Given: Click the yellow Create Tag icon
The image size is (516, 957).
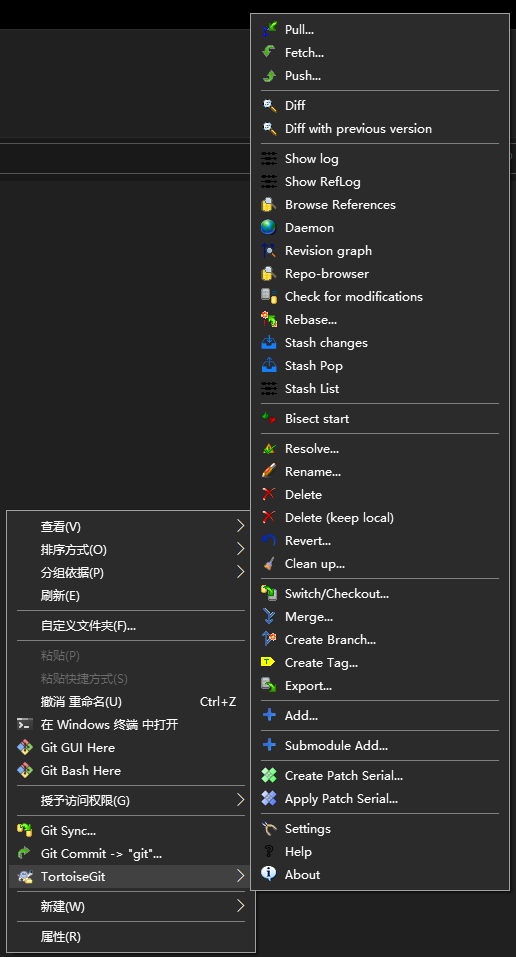Looking at the screenshot, I should coord(269,662).
